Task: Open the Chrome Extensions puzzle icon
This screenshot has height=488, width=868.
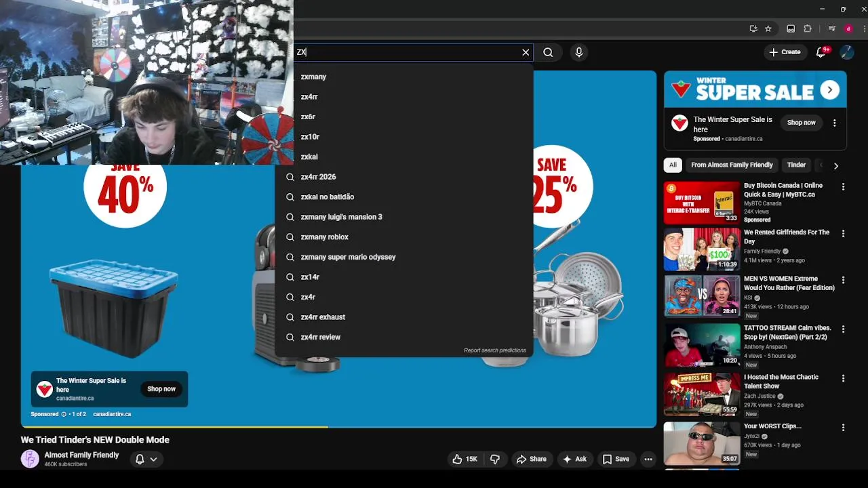Action: coord(808,28)
